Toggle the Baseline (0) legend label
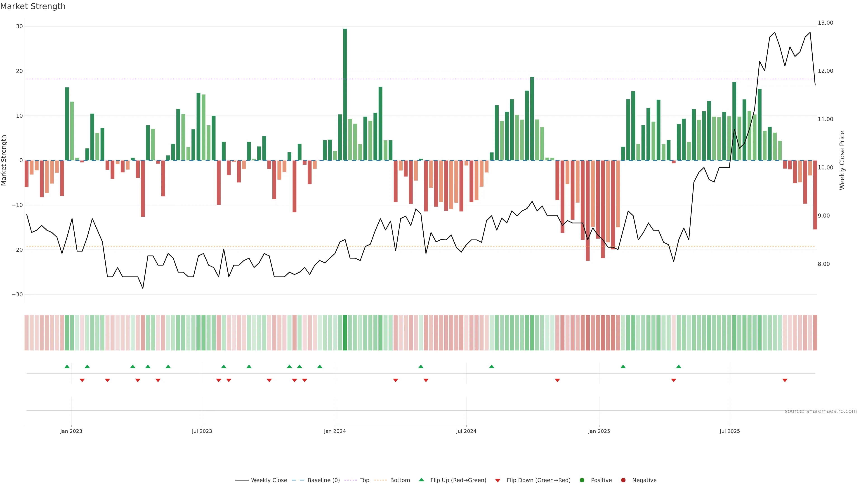This screenshot has height=488, width=868. (323, 480)
